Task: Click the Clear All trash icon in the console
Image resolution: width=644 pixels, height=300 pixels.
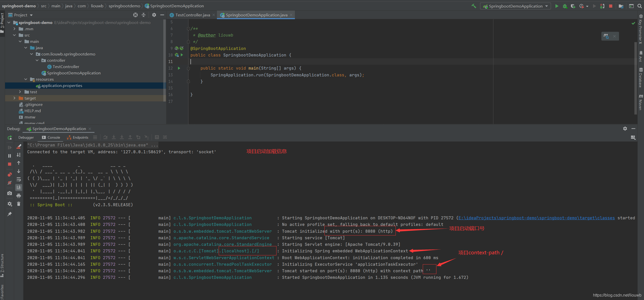Action: click(x=19, y=204)
